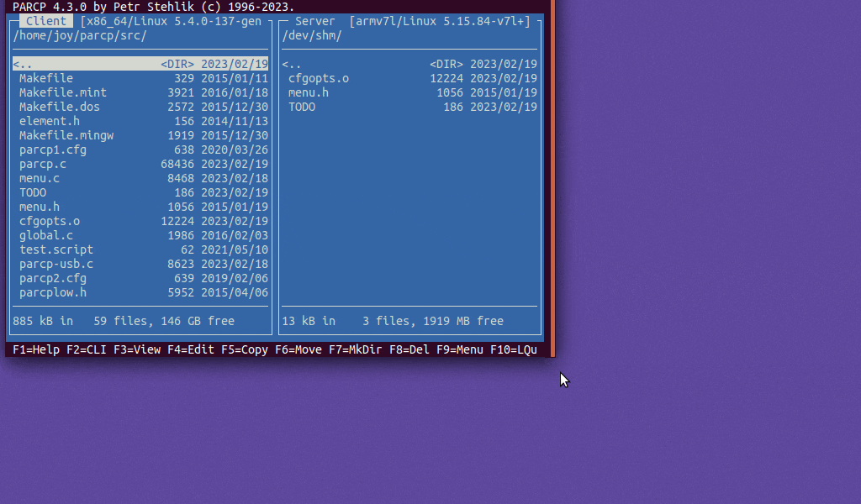The image size is (861, 504).
Task: Click F3=View in bottom bar
Action: (137, 349)
